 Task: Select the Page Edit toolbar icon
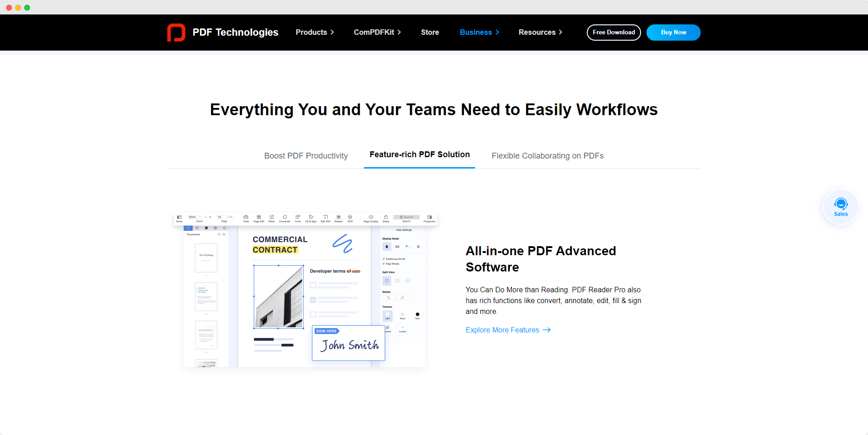pyautogui.click(x=259, y=217)
